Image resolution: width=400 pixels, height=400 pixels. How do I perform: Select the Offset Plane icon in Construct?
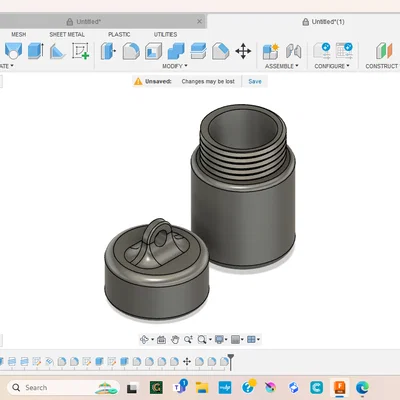384,51
